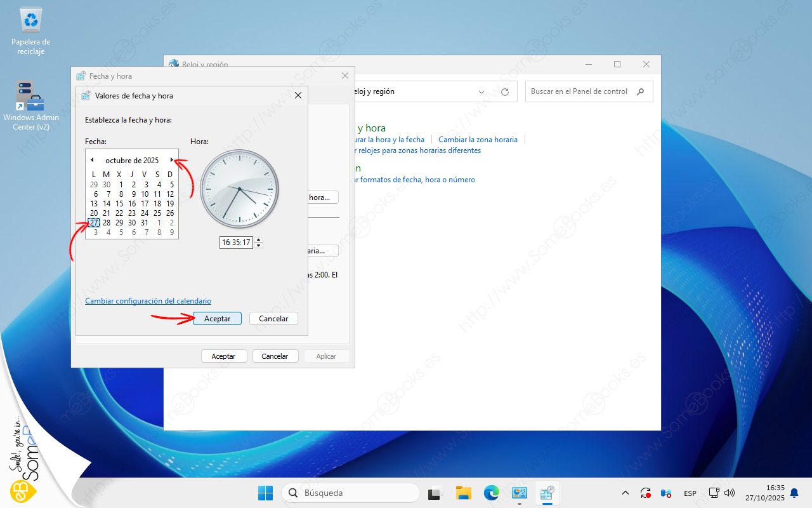
Task: Click Aceptar in Valores de fecha y hora
Action: click(217, 319)
